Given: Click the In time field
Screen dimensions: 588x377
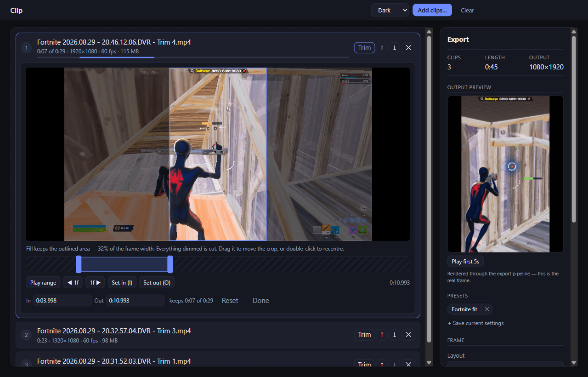Looking at the screenshot, I should click(x=62, y=301).
